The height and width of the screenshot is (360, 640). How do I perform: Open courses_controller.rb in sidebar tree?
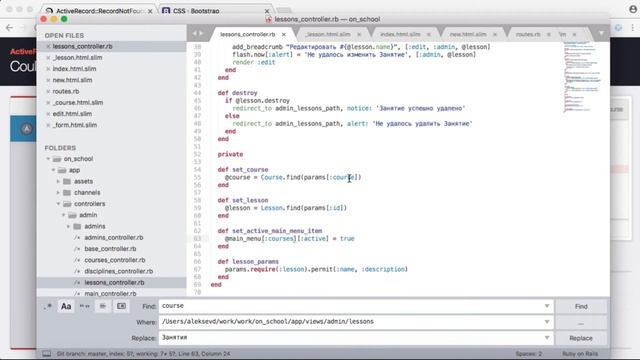tap(115, 260)
